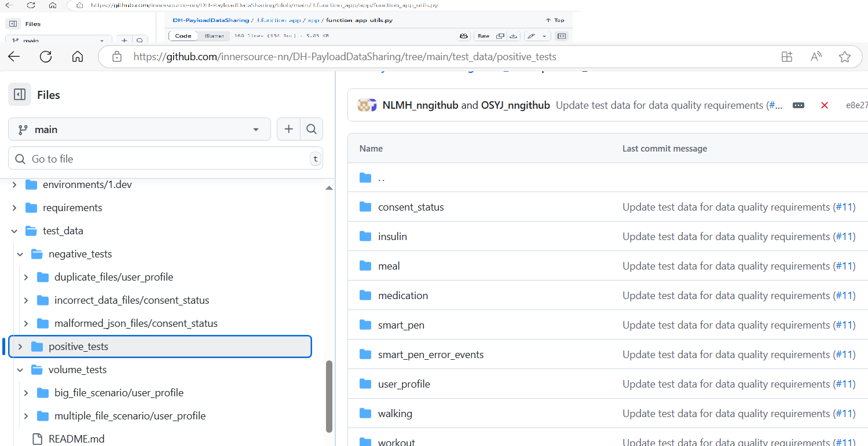Expand the multiple_file_scenario/user_profile chevron
This screenshot has width=868, height=446.
(x=26, y=416)
